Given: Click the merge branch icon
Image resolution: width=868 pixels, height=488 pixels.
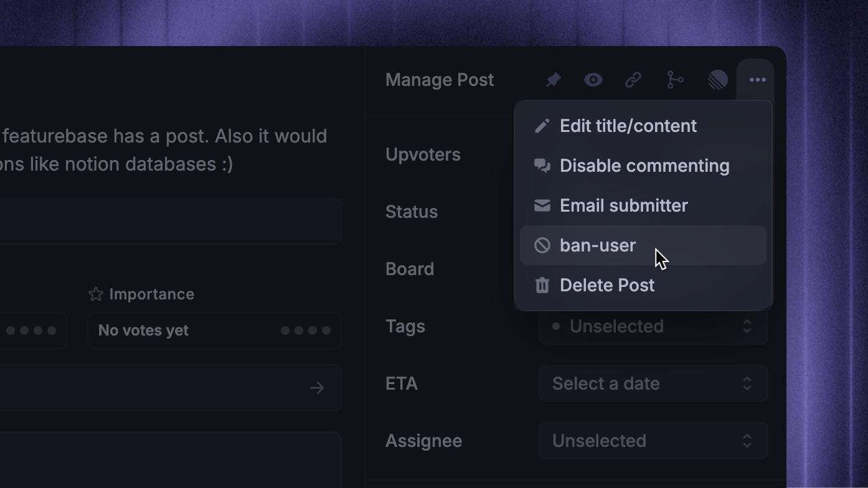Looking at the screenshot, I should (x=674, y=80).
